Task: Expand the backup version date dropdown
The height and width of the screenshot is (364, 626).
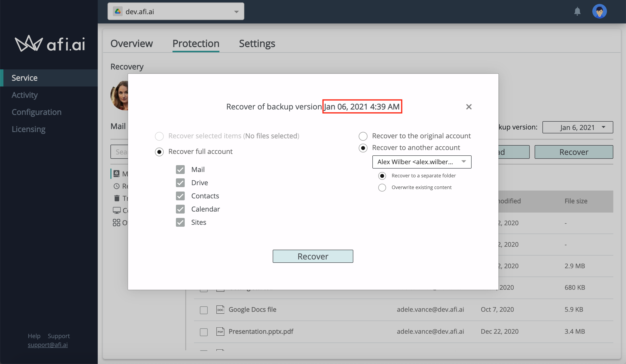Action: click(578, 127)
